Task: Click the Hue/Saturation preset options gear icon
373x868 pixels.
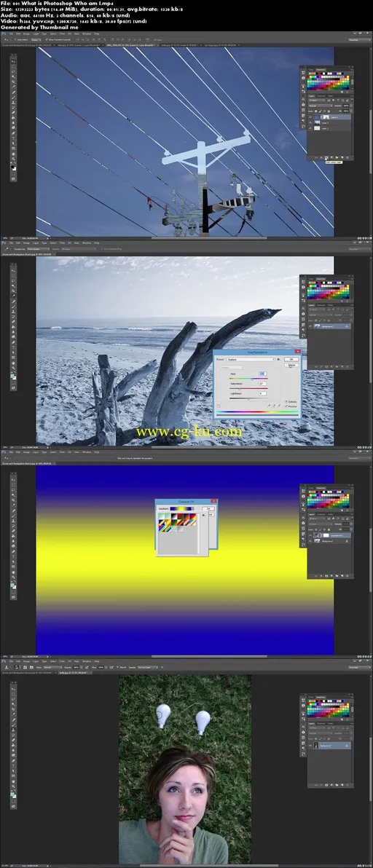Action: 278,359
